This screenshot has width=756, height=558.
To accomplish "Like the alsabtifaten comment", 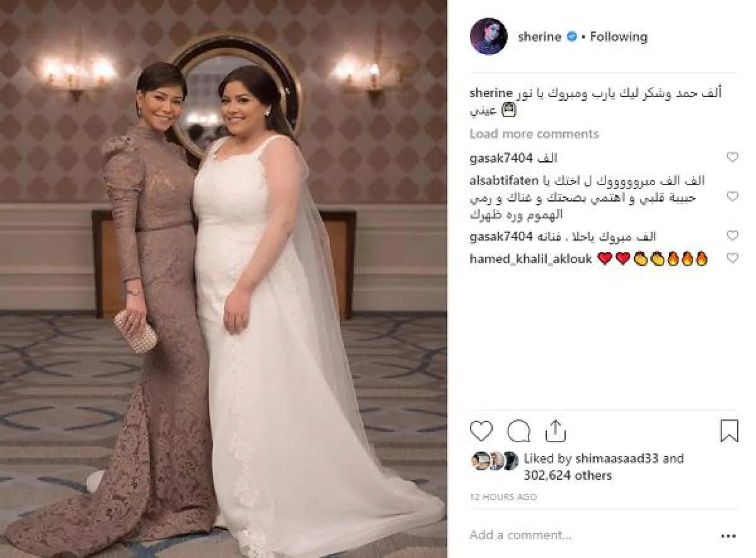I will 732,197.
